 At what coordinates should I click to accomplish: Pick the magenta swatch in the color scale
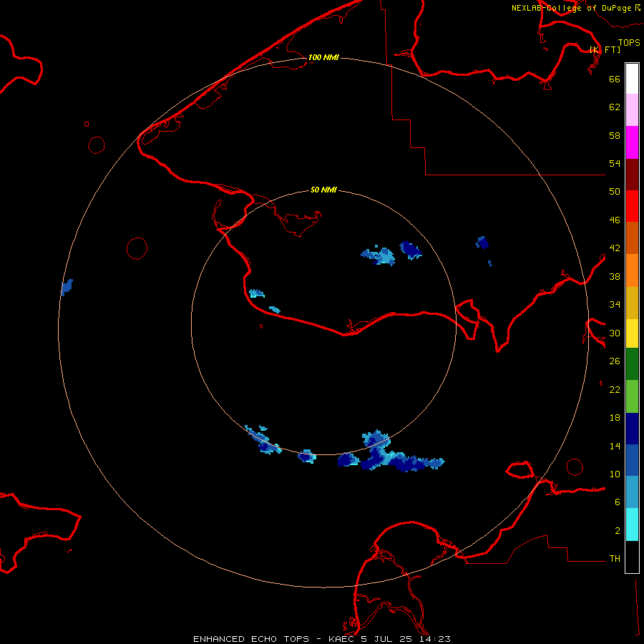[x=632, y=142]
